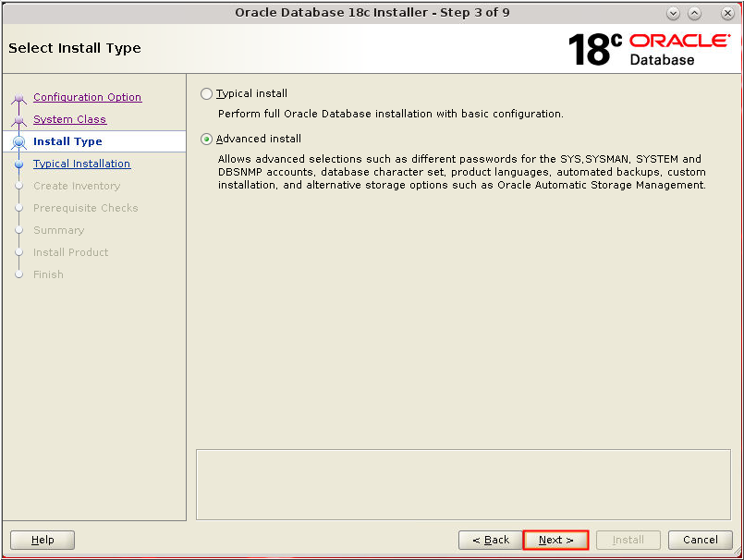Image resolution: width=744 pixels, height=560 pixels.
Task: Click the System Class step arrow icon
Action: [x=18, y=119]
